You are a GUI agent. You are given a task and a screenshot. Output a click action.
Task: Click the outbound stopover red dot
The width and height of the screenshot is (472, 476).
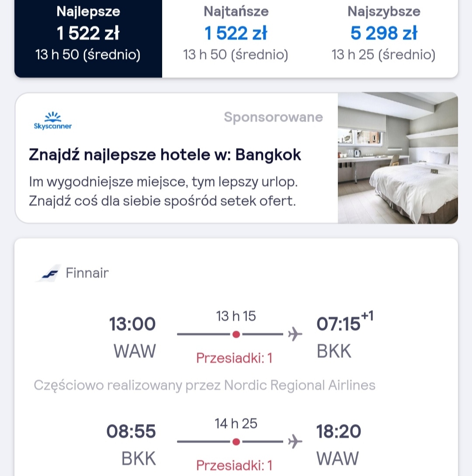236,334
